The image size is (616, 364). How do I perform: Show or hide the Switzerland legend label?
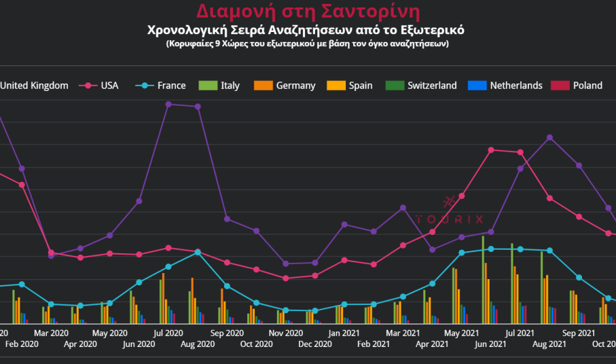click(x=432, y=86)
